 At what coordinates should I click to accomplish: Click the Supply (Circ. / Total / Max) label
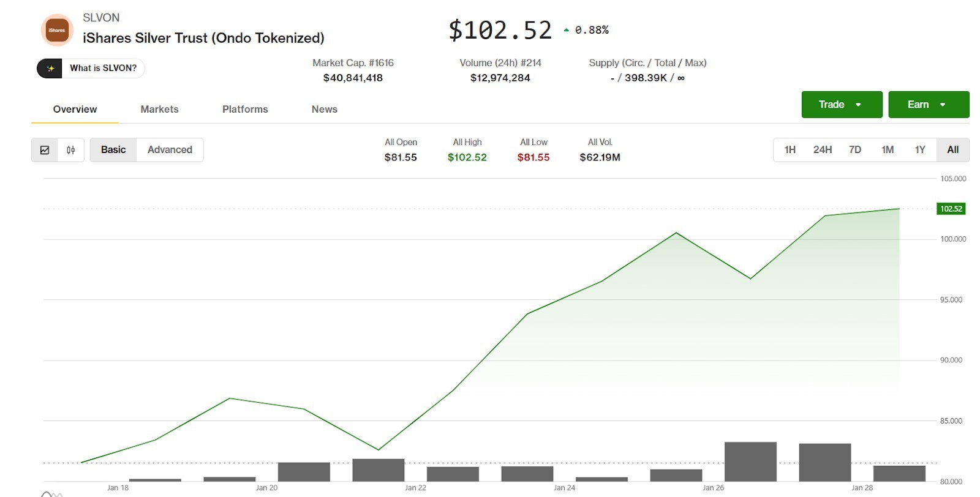point(647,62)
